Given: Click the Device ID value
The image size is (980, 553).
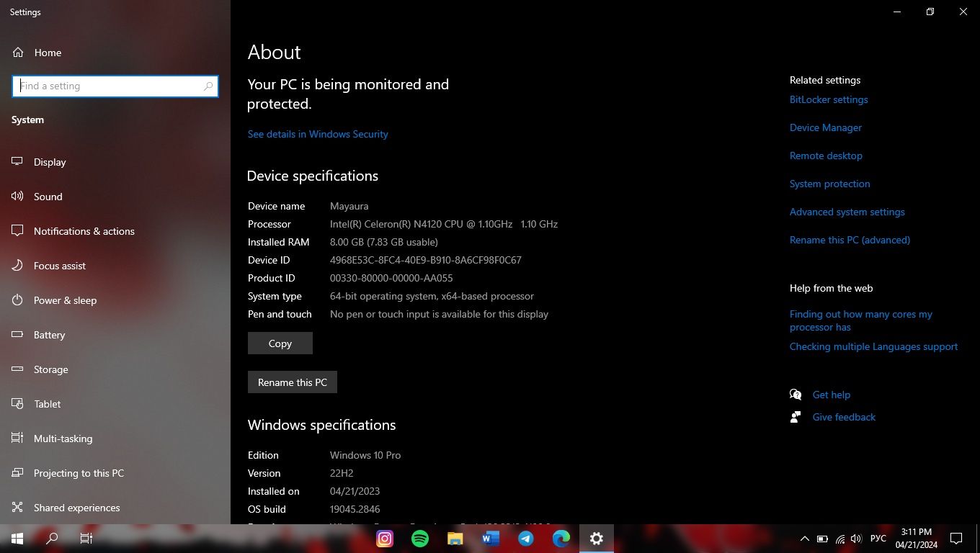Looking at the screenshot, I should click(426, 260).
